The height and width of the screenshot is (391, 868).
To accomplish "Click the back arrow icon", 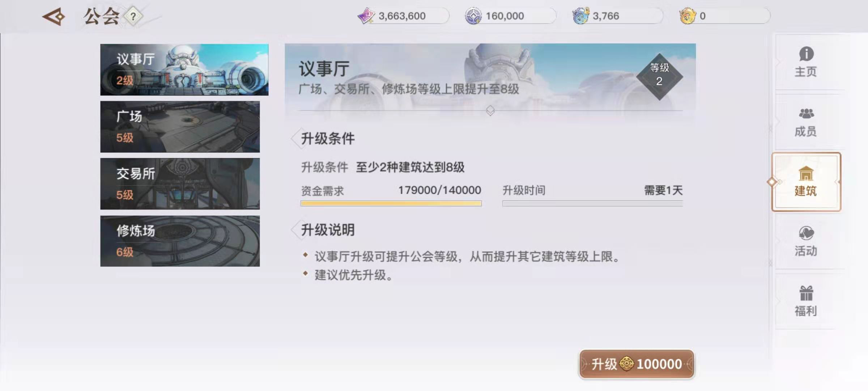I will [54, 17].
